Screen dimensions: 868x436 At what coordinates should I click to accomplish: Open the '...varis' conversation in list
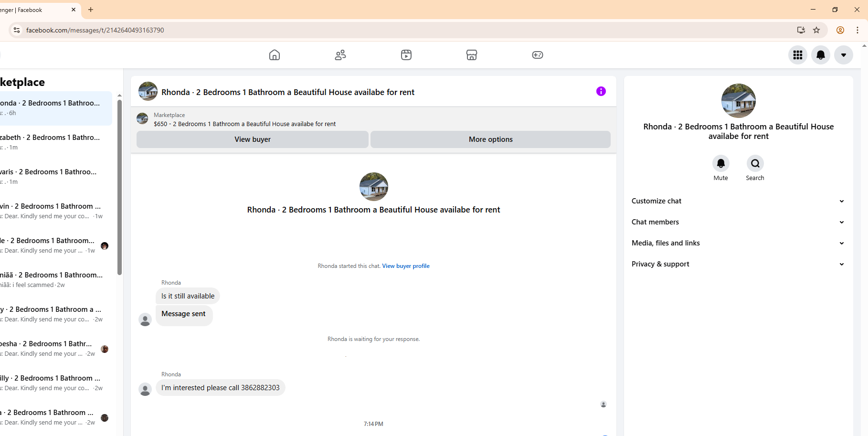pyautogui.click(x=56, y=177)
